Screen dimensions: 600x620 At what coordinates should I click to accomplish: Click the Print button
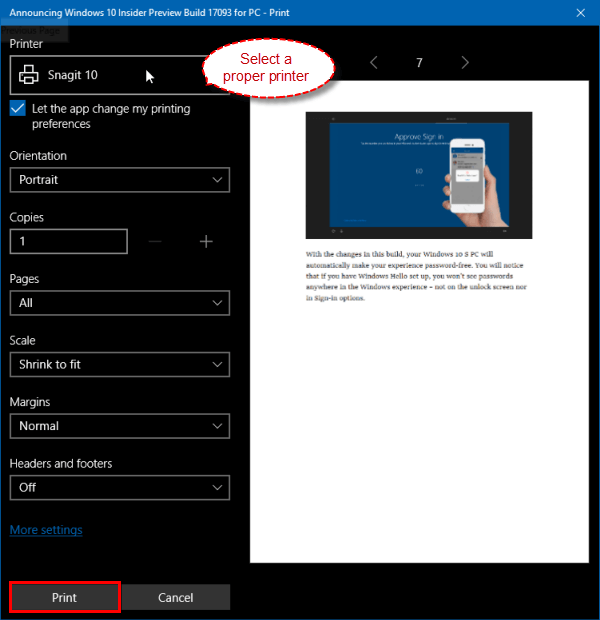pos(64,597)
